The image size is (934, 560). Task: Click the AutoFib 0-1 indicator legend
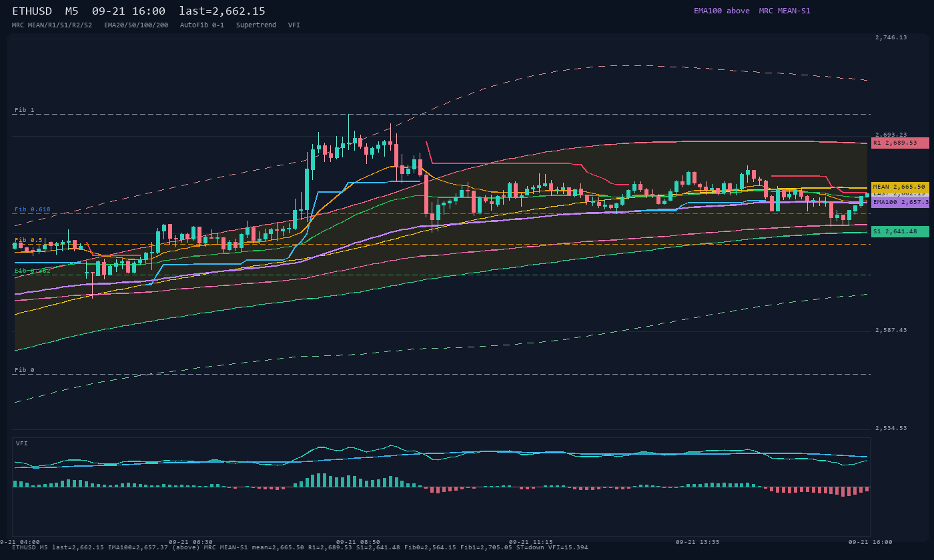(202, 25)
